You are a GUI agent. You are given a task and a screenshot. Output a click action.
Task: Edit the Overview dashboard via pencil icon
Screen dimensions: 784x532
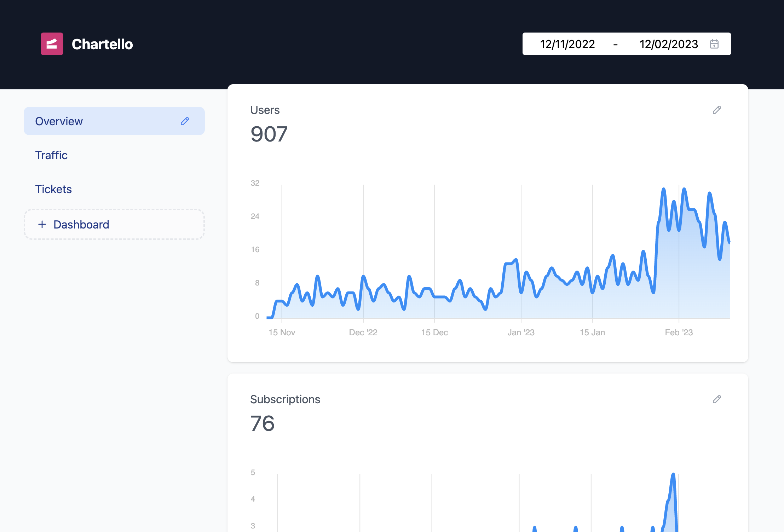(x=185, y=121)
